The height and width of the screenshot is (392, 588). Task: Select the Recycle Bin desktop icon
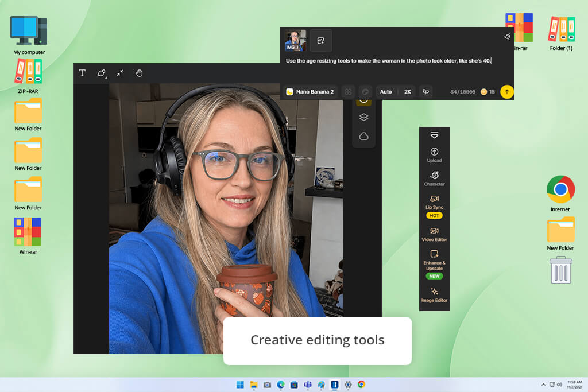[x=561, y=270]
